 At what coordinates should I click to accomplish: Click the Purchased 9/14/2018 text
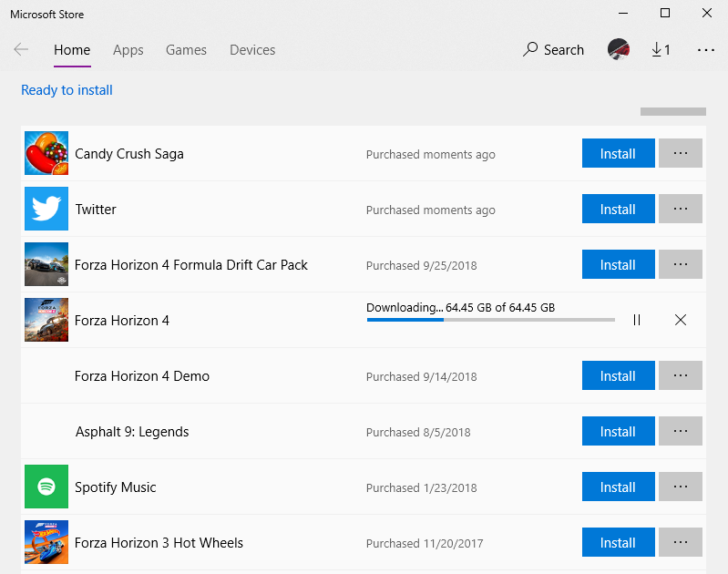[422, 376]
